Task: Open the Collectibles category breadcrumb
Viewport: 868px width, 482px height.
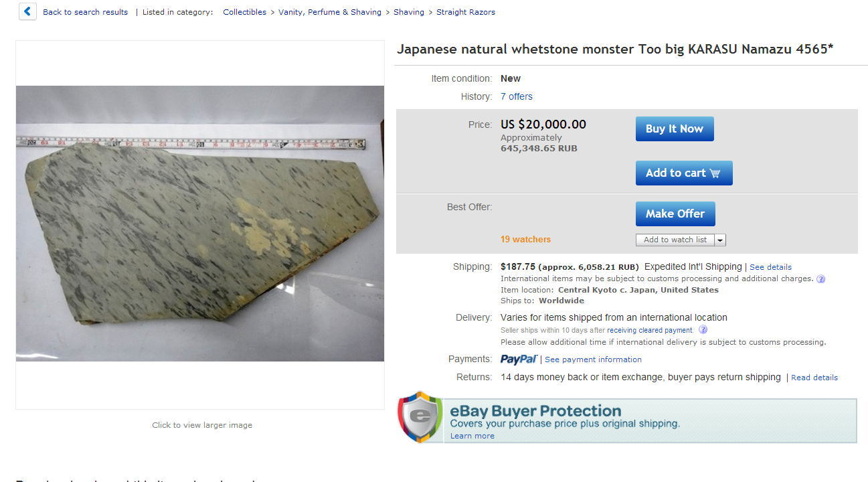Action: point(244,12)
